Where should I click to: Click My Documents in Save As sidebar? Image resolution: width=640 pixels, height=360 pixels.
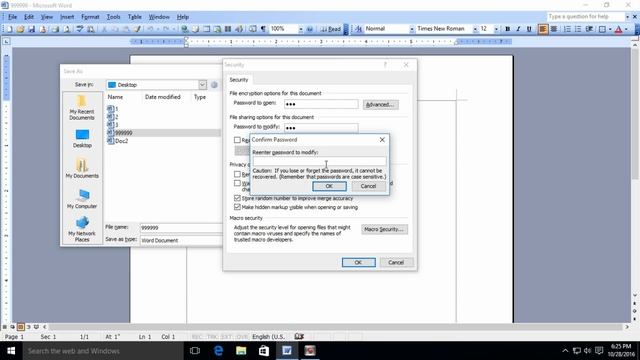coord(82,168)
